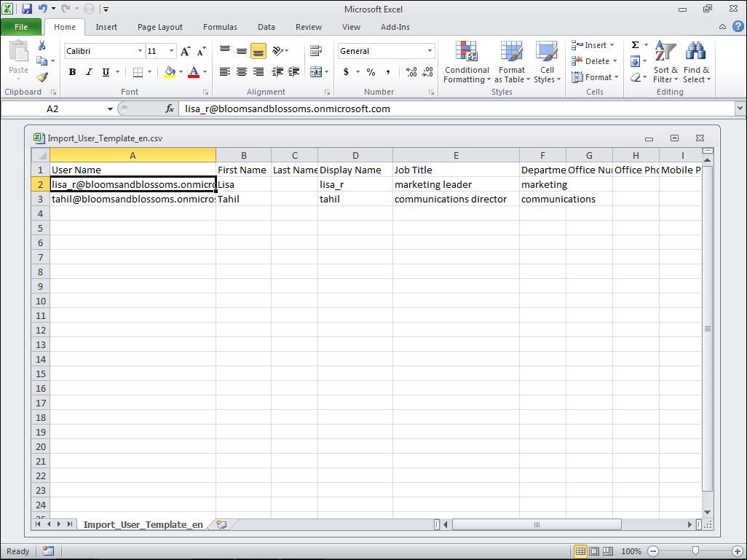The height and width of the screenshot is (560, 747).
Task: Toggle Underline formatting
Action: [106, 72]
